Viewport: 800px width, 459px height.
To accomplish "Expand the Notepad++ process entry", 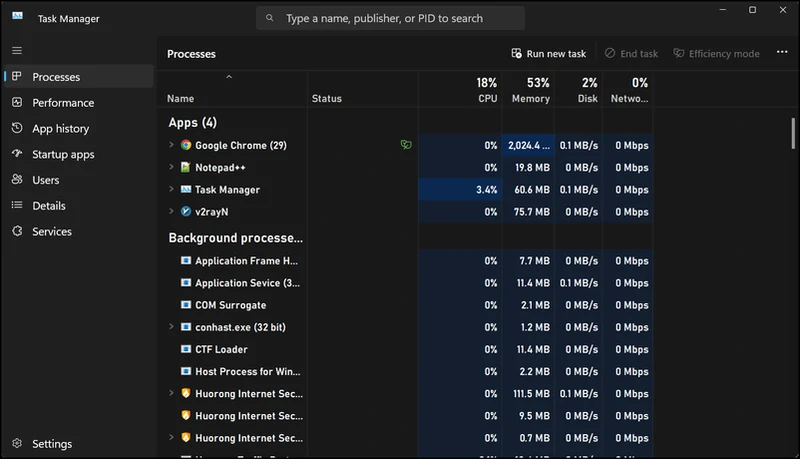I will point(172,168).
